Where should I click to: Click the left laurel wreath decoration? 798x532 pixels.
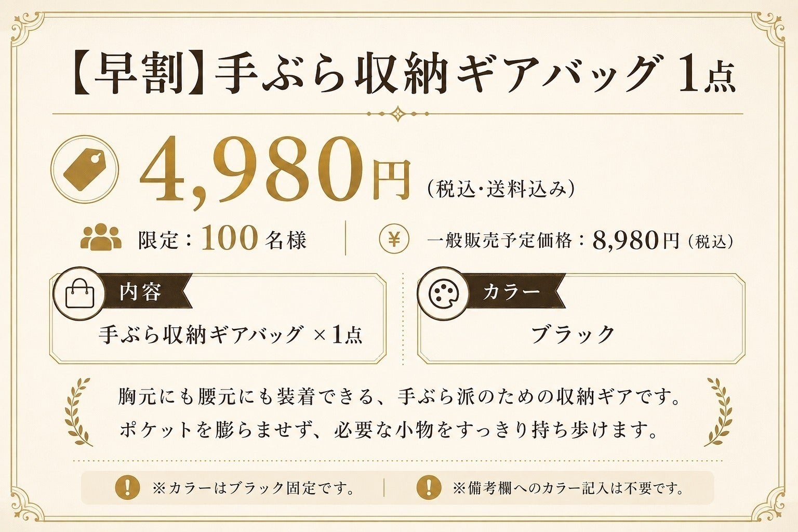click(77, 412)
